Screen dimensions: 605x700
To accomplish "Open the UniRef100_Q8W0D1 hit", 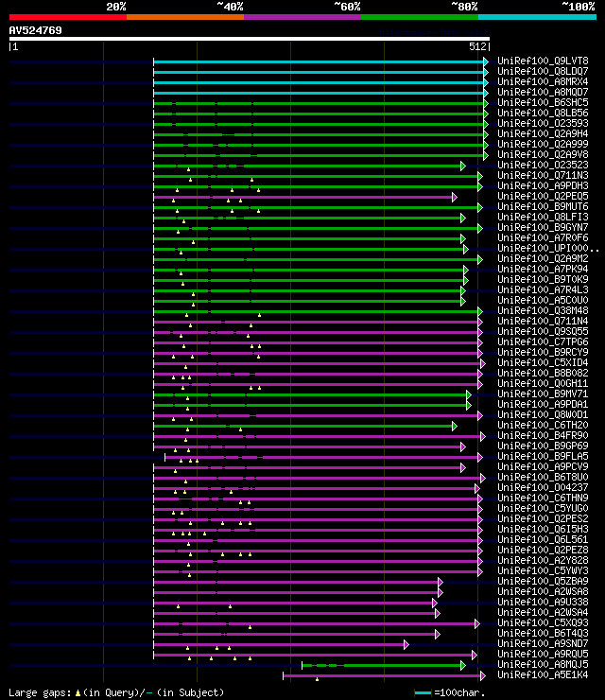I will click(543, 415).
